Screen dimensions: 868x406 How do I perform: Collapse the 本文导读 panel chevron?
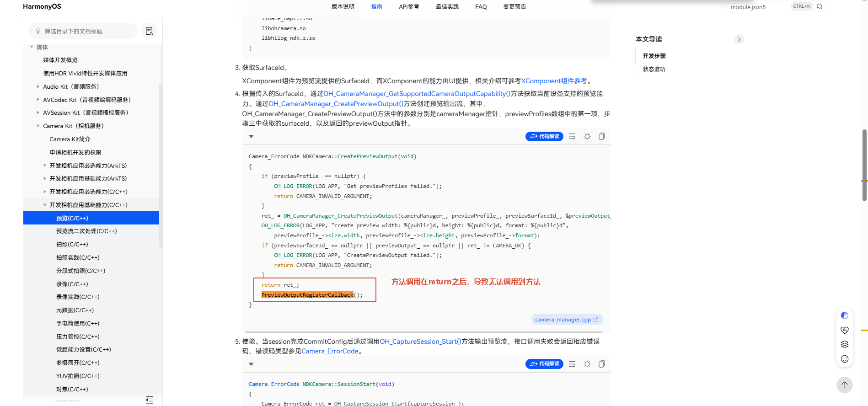739,39
